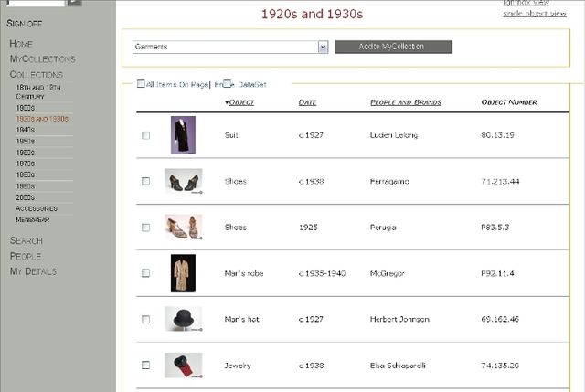Open the Ferragamo black shoes thumbnail
Image resolution: width=585 pixels, height=392 pixels.
(x=184, y=181)
